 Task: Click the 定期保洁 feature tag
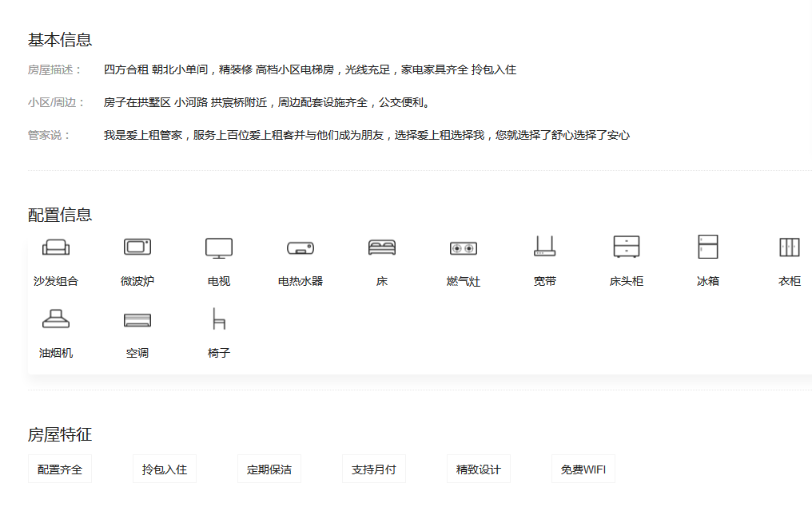[269, 469]
